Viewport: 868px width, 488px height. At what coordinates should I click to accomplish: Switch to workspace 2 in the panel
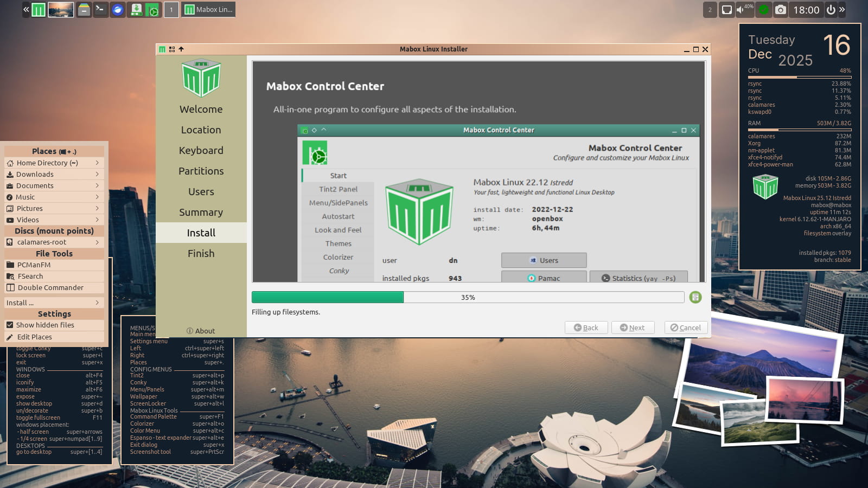pyautogui.click(x=710, y=10)
